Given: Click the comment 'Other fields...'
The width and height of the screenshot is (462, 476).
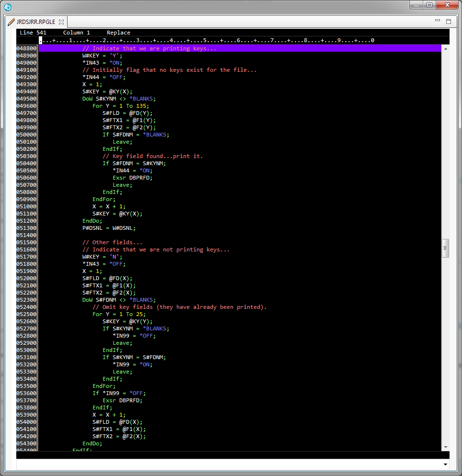Looking at the screenshot, I should click(x=112, y=242).
